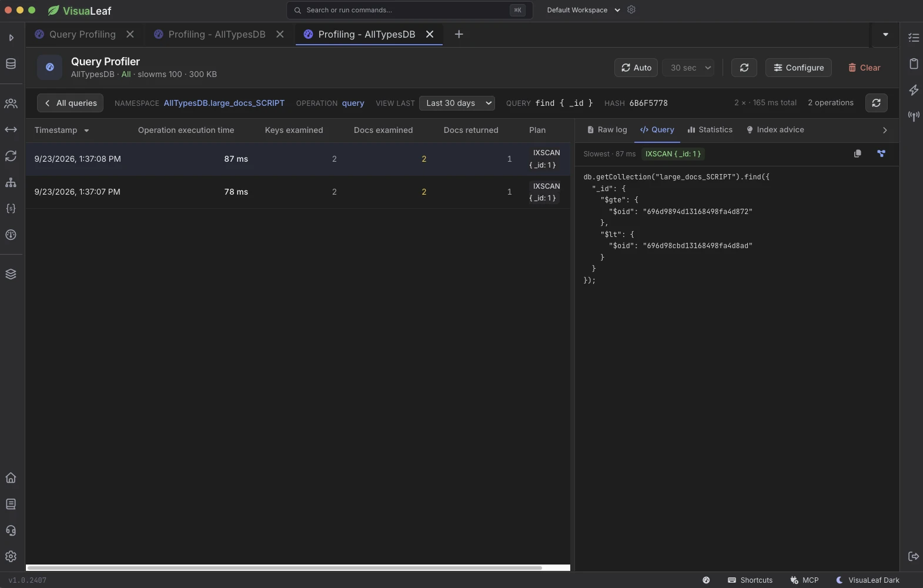The image size is (923, 588).
Task: Toggle Auto refresh on the profiler
Action: pos(636,68)
